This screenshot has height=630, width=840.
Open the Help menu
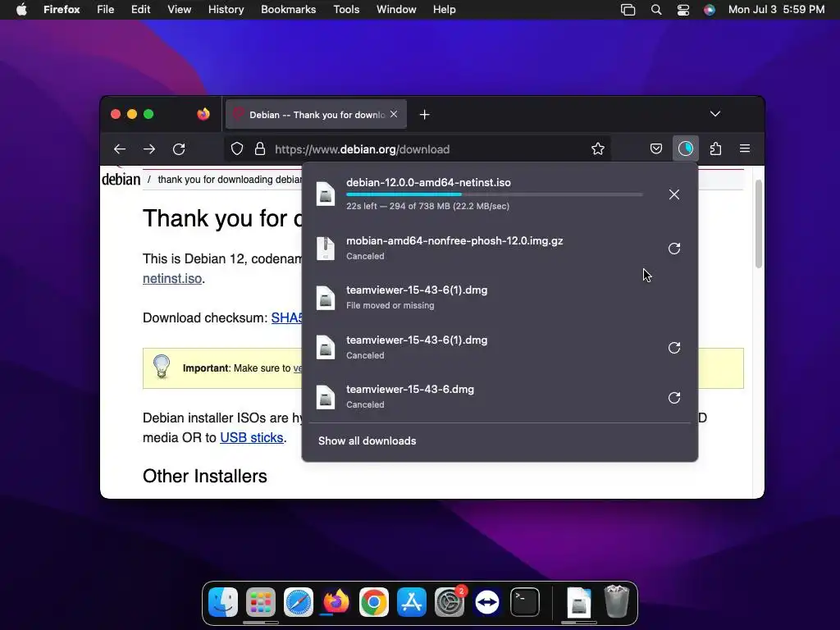tap(444, 10)
